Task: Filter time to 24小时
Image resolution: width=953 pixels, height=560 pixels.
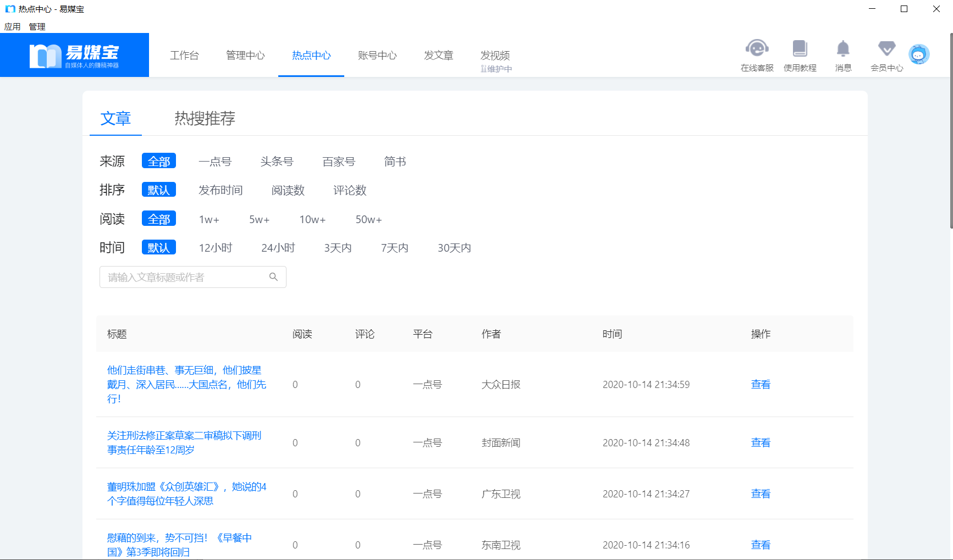Action: (278, 248)
